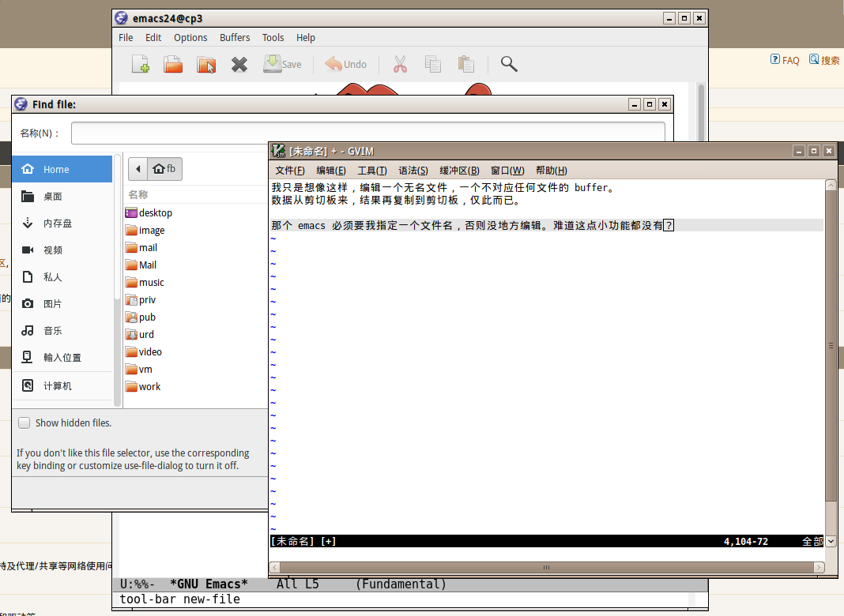Click the Emacs new file toolbar icon
This screenshot has height=616, width=844.
pos(141,64)
